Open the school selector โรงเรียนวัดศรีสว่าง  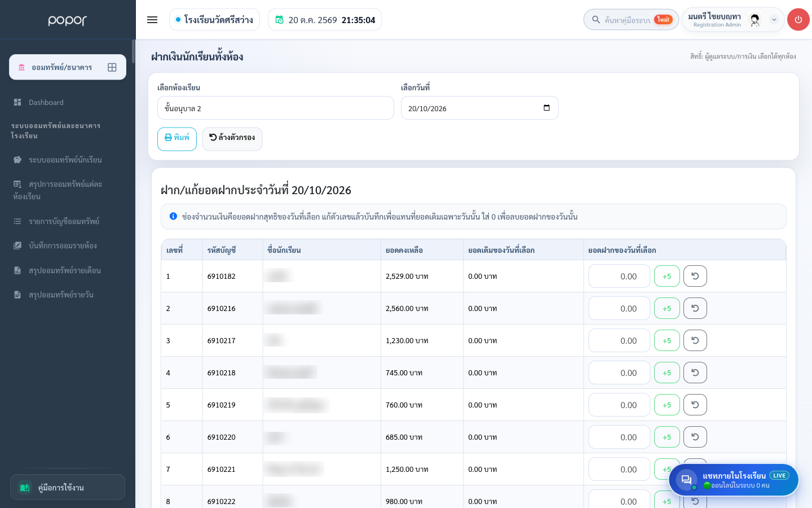pos(214,20)
